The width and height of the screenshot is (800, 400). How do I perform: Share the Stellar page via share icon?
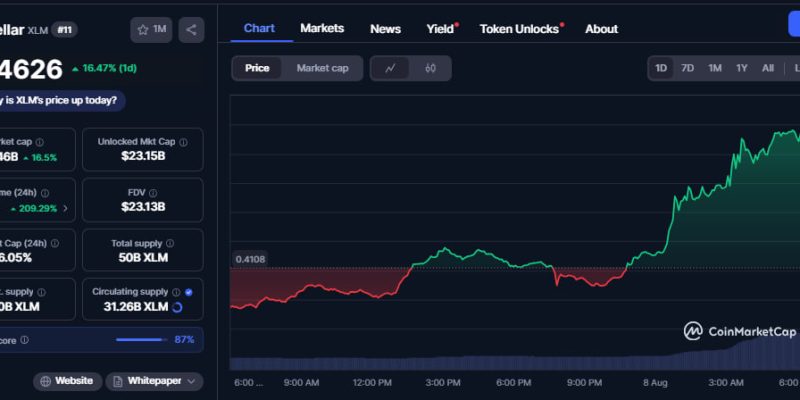pos(191,30)
